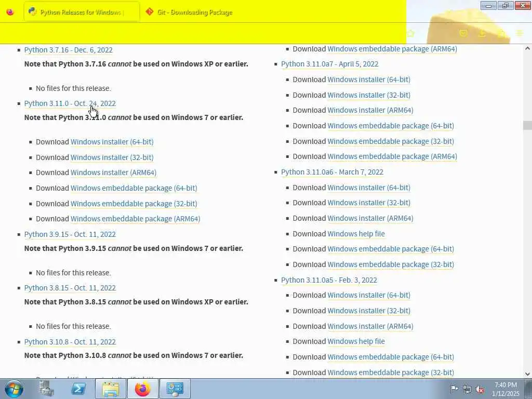Open the Firefox View pinned icon
The width and height of the screenshot is (532, 399).
[x=10, y=12]
